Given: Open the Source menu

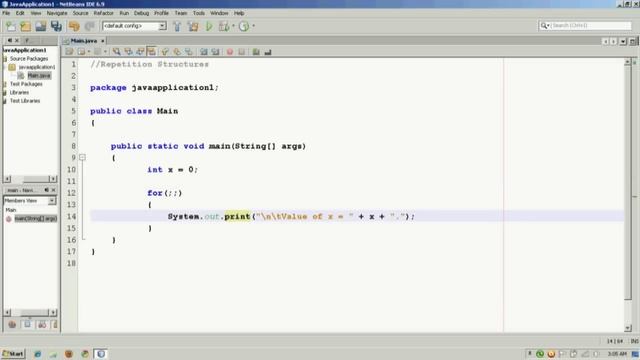Looking at the screenshot, I should coord(80,13).
